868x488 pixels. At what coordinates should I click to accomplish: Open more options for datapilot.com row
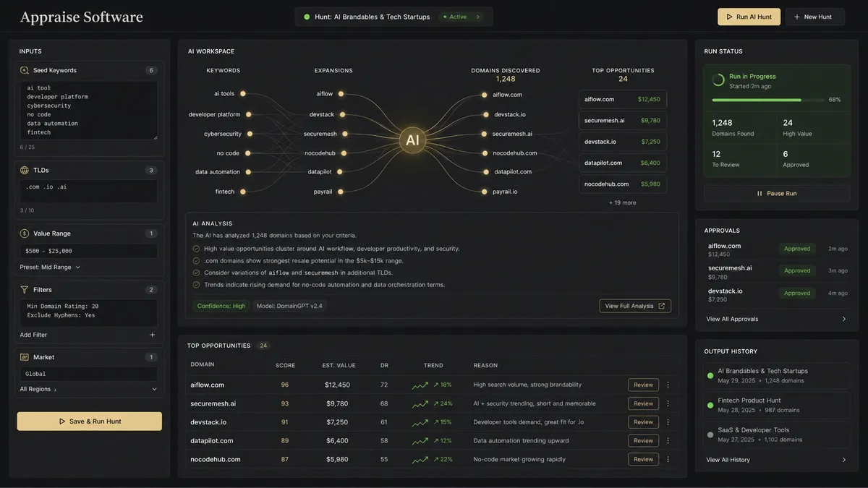tap(668, 440)
